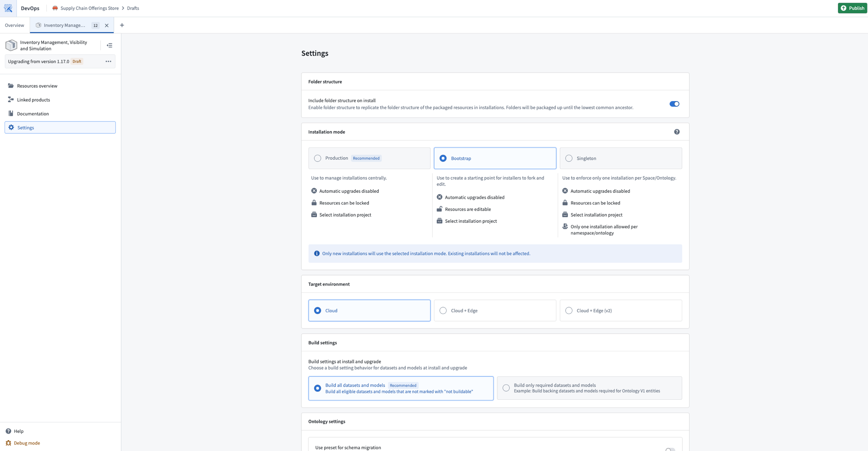Toggle Include folder structure on install
Viewport: 868px width, 451px height.
pos(674,104)
